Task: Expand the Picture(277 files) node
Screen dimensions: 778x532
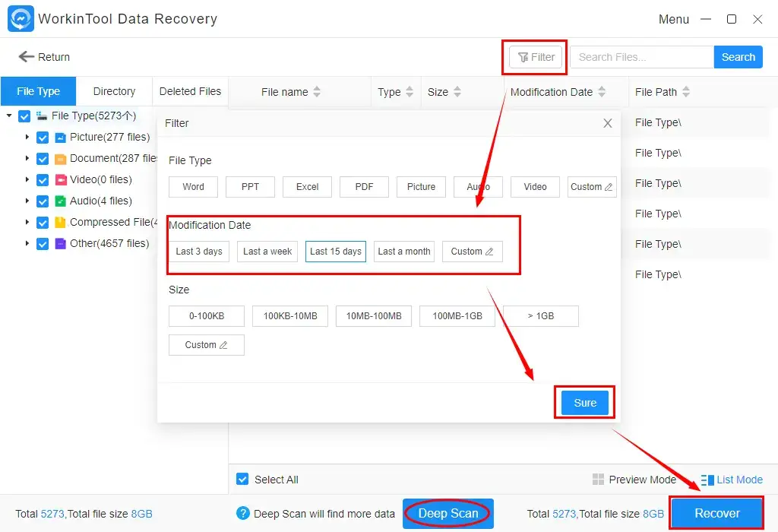Action: (x=27, y=137)
